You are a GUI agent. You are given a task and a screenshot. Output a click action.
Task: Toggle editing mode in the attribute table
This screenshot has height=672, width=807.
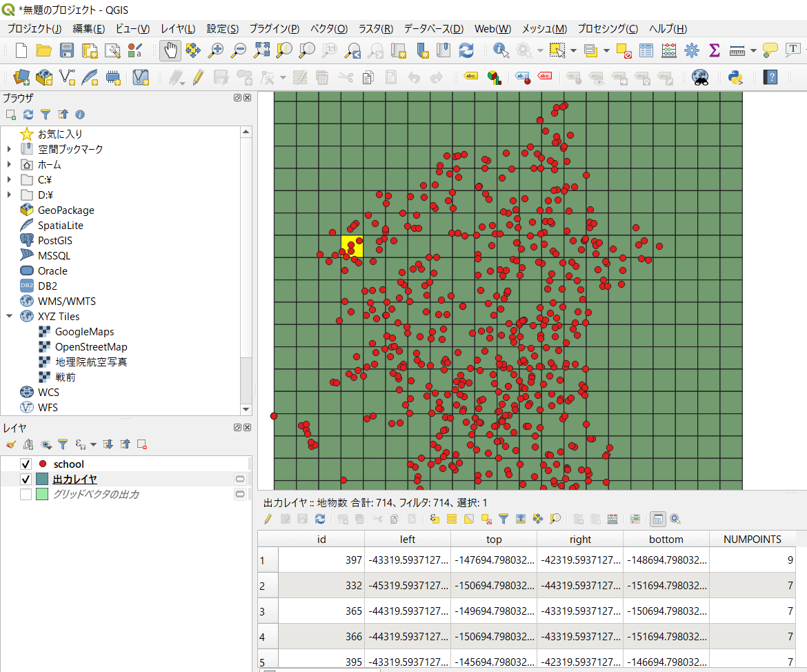pyautogui.click(x=268, y=519)
